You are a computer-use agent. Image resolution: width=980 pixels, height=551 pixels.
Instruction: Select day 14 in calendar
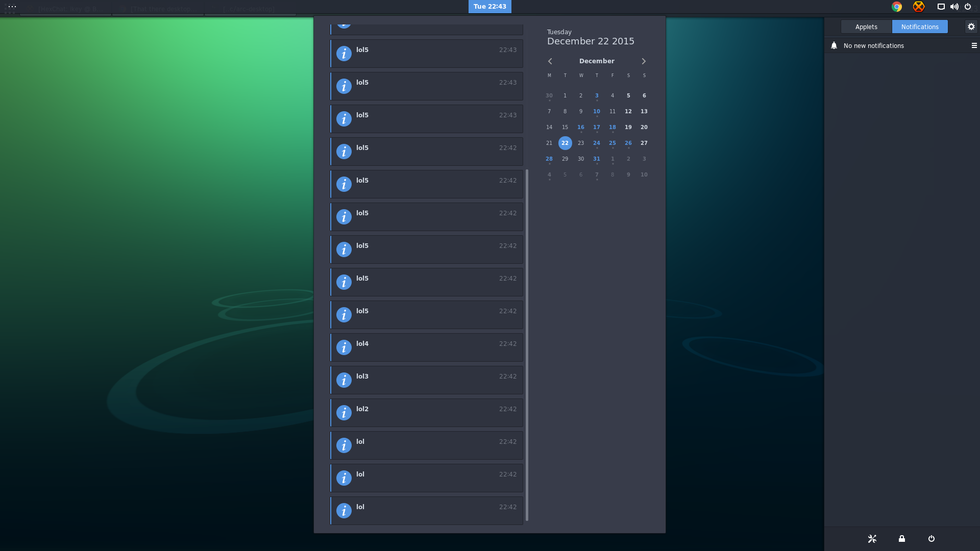coord(549,127)
